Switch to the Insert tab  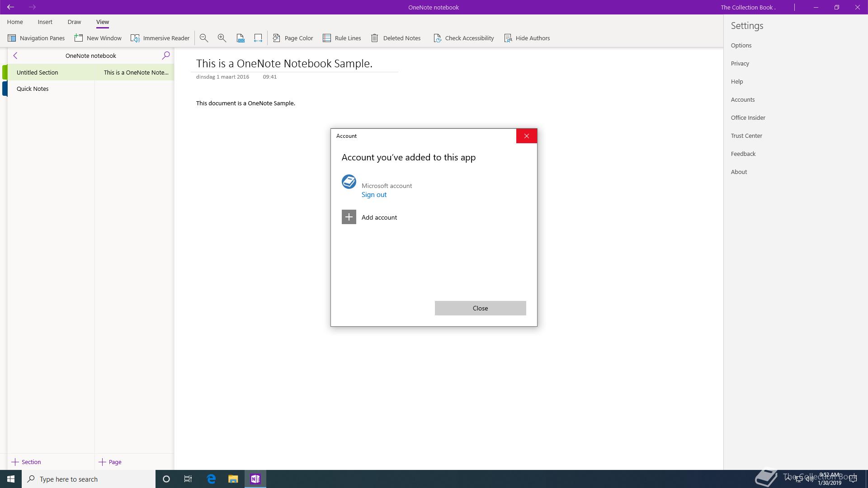(45, 22)
